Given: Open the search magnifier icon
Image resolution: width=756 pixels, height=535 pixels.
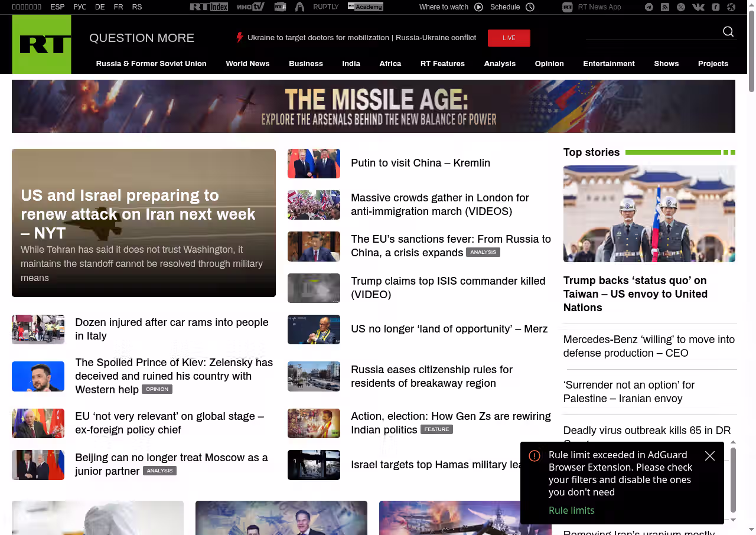Looking at the screenshot, I should [728, 32].
